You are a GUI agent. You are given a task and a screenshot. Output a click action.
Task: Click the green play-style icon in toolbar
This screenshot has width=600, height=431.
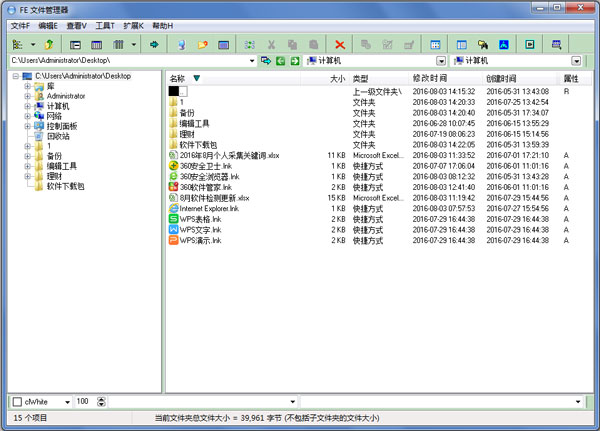[x=530, y=45]
